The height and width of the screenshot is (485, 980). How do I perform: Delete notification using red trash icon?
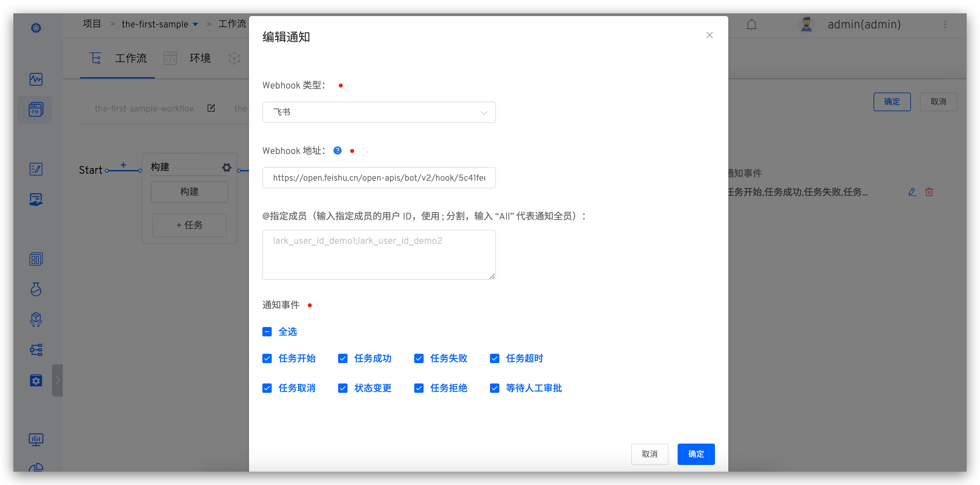click(929, 192)
